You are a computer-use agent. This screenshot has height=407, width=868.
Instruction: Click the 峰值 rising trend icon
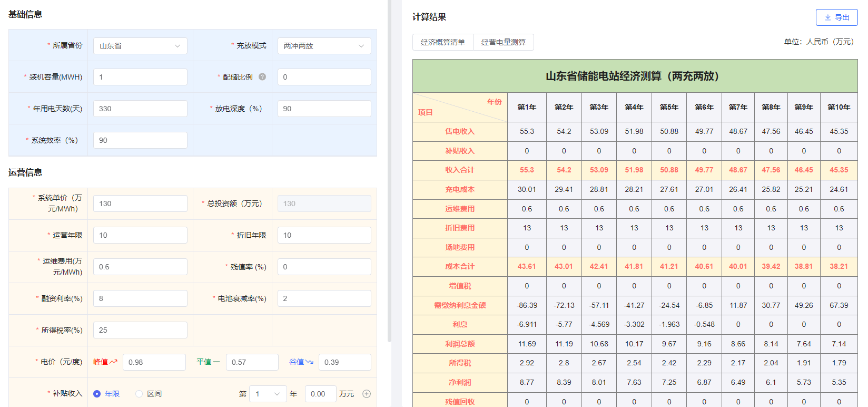coord(114,362)
